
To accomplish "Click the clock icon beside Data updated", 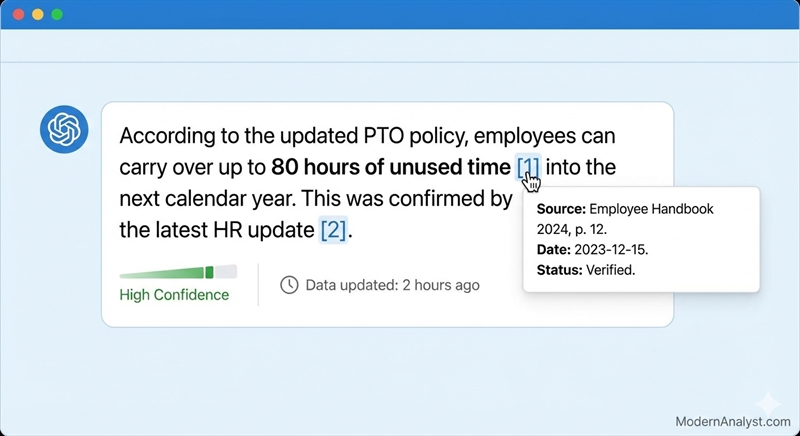I will click(x=289, y=285).
